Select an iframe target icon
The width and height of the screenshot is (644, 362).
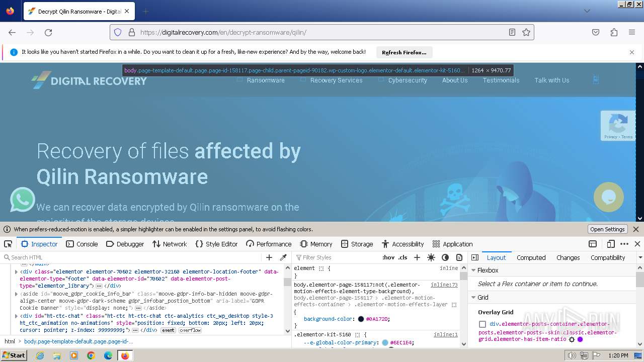pyautogui.click(x=593, y=244)
